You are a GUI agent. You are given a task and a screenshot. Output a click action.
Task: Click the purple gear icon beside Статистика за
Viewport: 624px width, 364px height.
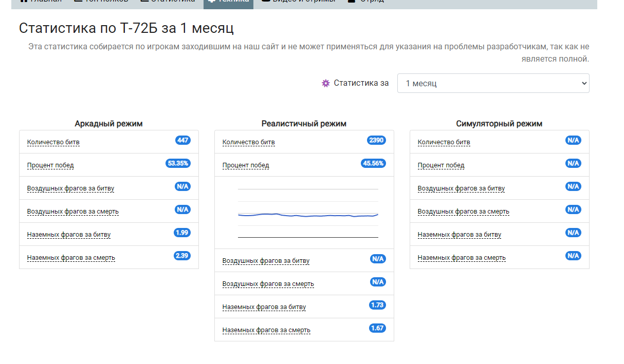click(x=325, y=83)
